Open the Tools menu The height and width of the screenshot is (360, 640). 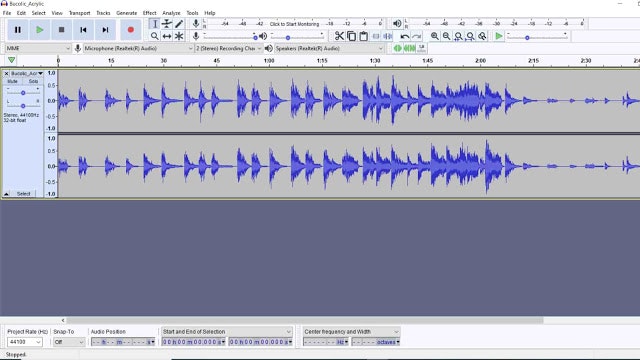192,13
